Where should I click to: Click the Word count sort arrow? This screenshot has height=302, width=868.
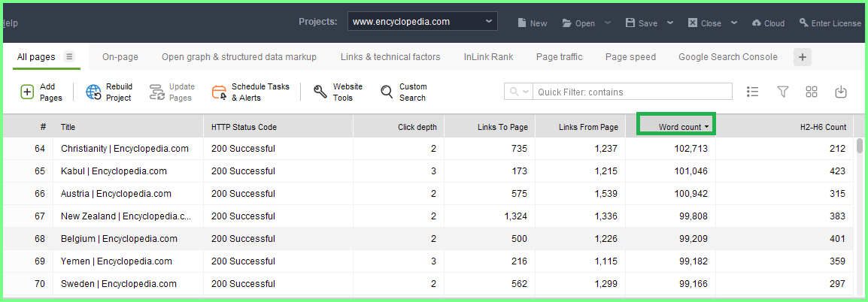pyautogui.click(x=707, y=127)
